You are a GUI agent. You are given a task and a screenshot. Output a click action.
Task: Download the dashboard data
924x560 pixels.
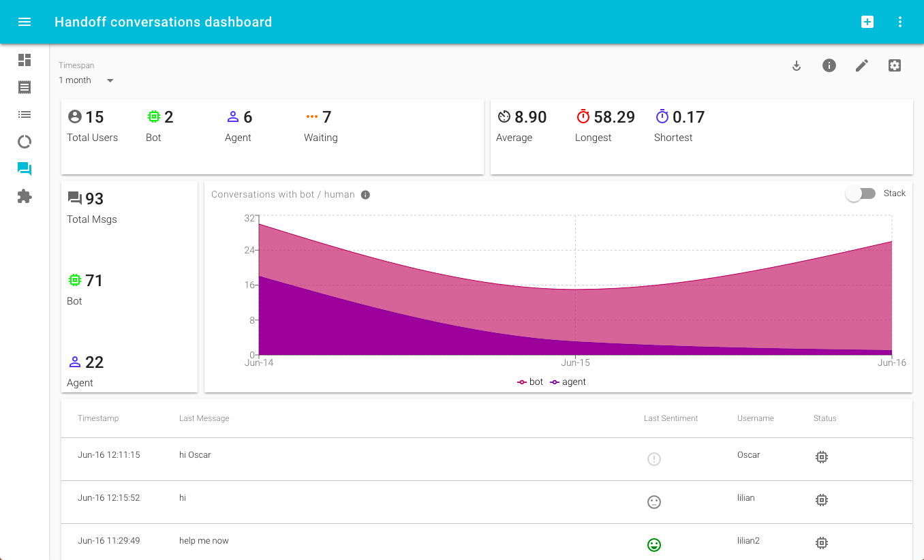pyautogui.click(x=797, y=65)
